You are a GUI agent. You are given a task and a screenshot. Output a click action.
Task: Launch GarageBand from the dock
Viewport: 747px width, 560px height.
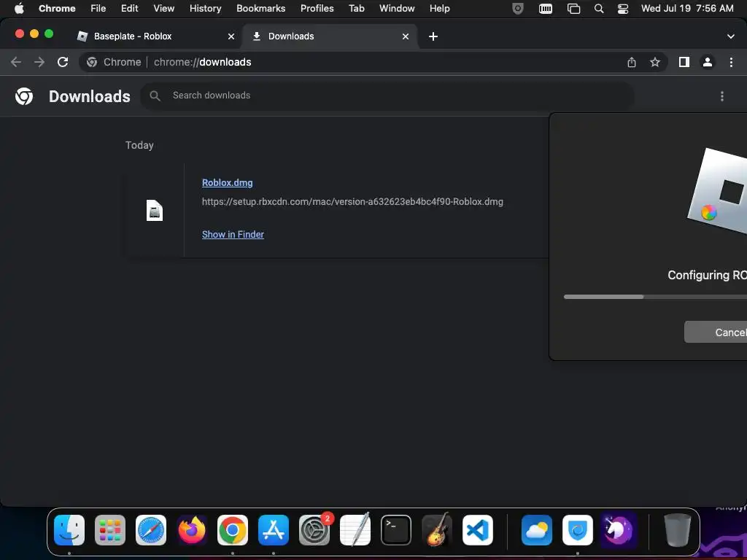click(x=437, y=530)
